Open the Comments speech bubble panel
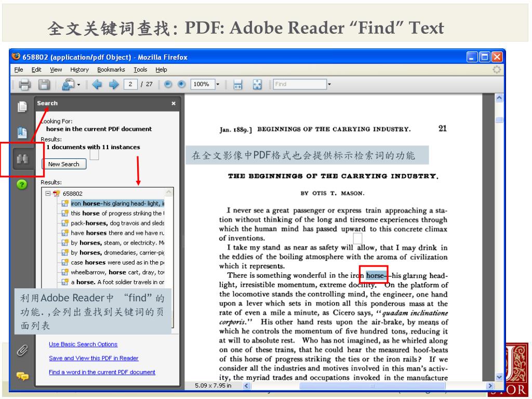This screenshot has width=532, height=399. point(22,376)
